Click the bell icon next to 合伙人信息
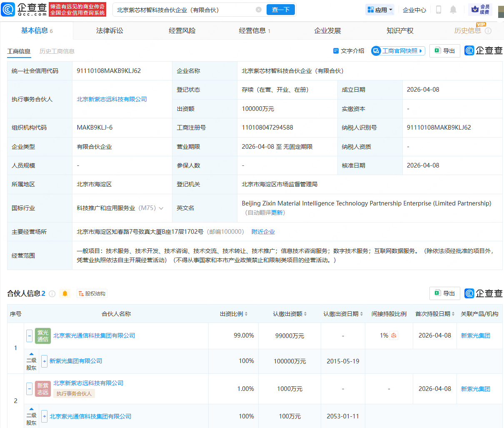Viewport: 504px width, 428px height. pyautogui.click(x=65, y=294)
